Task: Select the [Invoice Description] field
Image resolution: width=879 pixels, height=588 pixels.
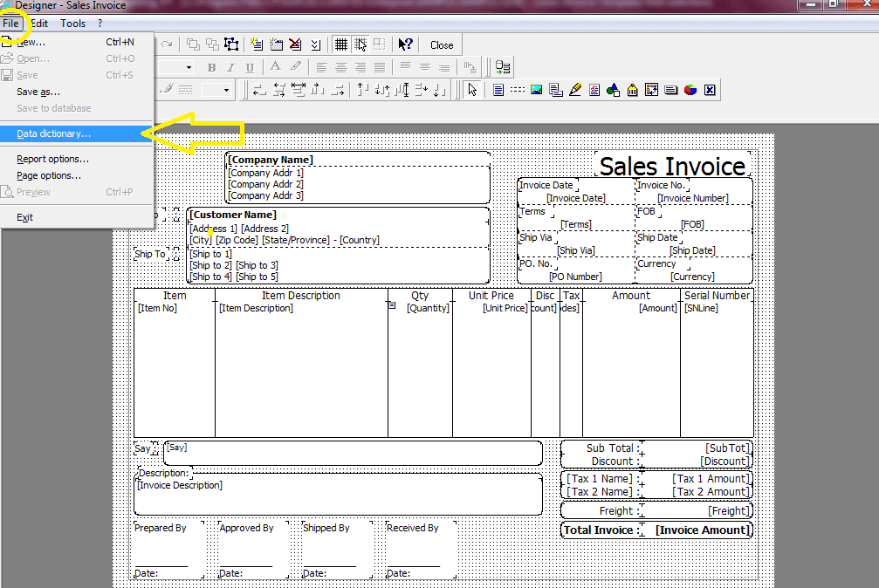Action: (x=180, y=485)
